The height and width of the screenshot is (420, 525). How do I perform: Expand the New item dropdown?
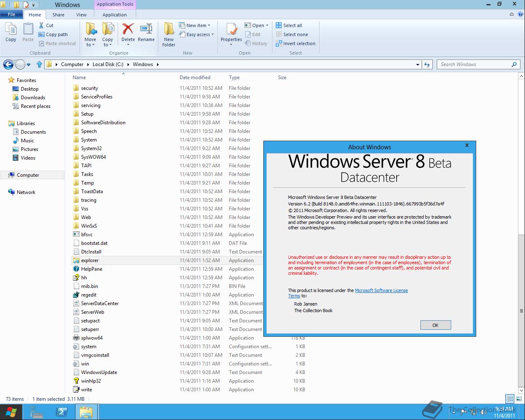click(195, 25)
